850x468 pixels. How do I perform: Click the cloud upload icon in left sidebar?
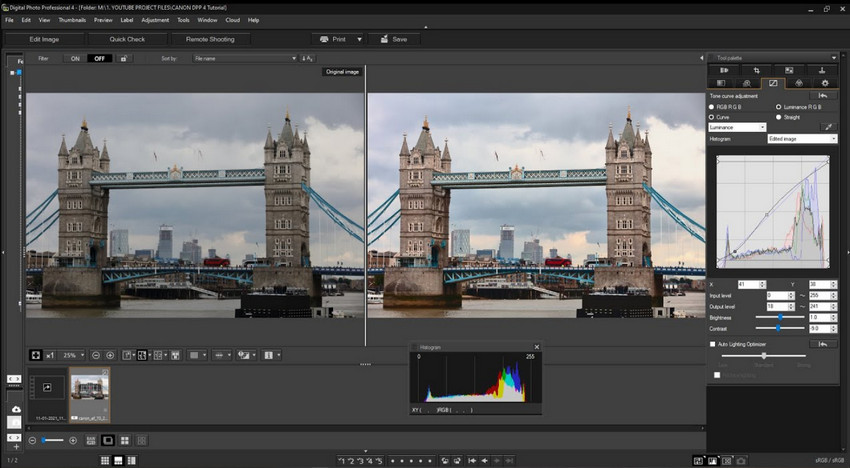16,409
